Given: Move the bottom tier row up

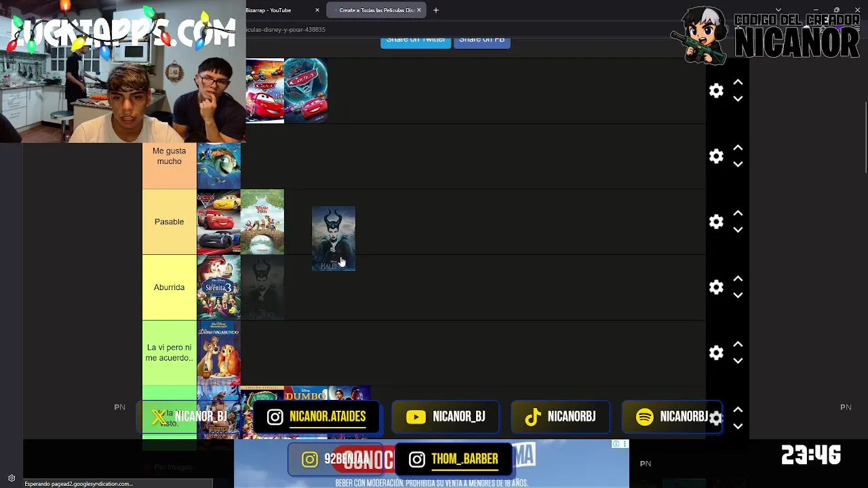Looking at the screenshot, I should 738,410.
